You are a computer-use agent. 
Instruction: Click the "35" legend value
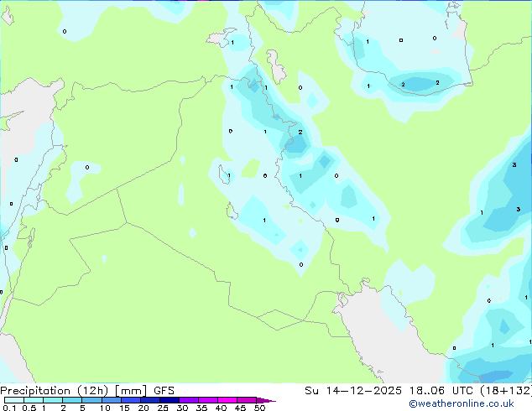(x=201, y=408)
